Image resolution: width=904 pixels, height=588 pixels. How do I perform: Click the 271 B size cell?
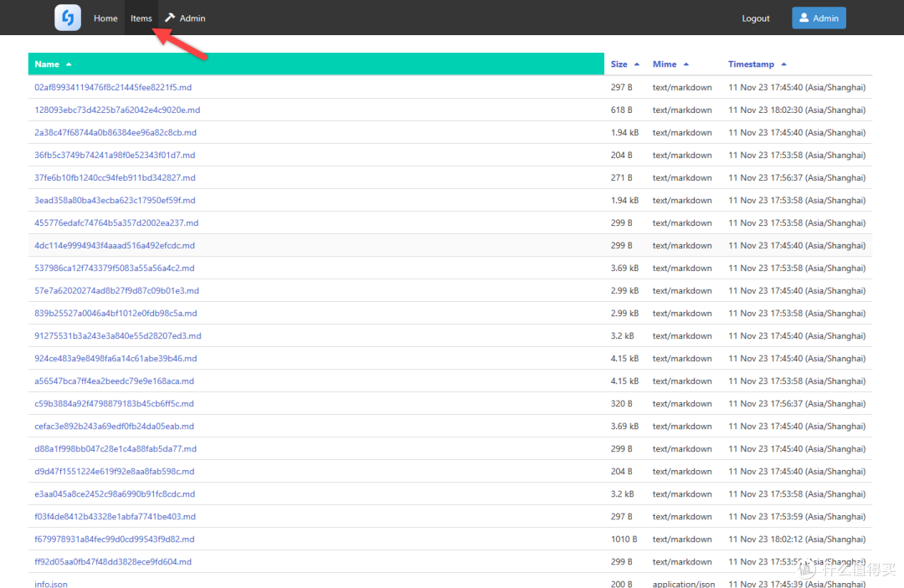(621, 177)
